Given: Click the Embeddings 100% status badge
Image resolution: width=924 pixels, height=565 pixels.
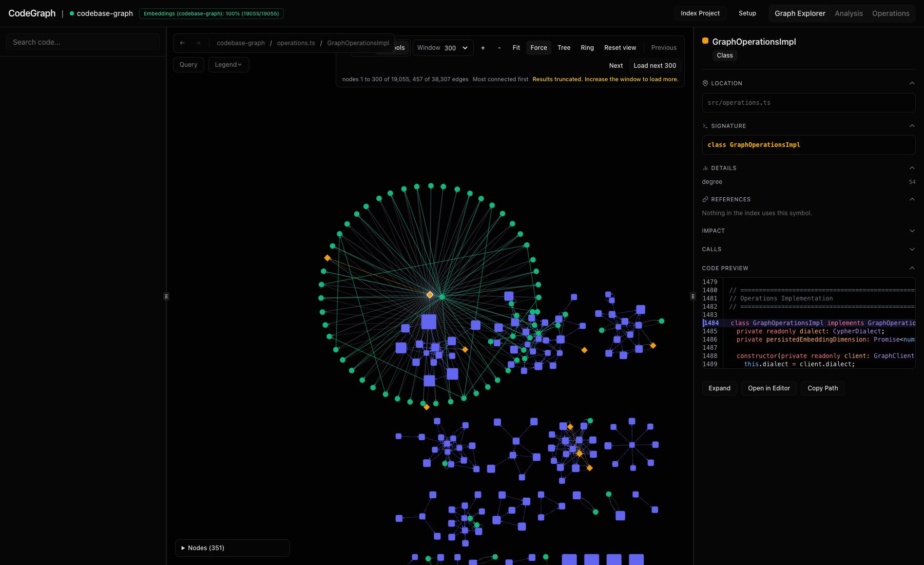Looking at the screenshot, I should (x=211, y=13).
